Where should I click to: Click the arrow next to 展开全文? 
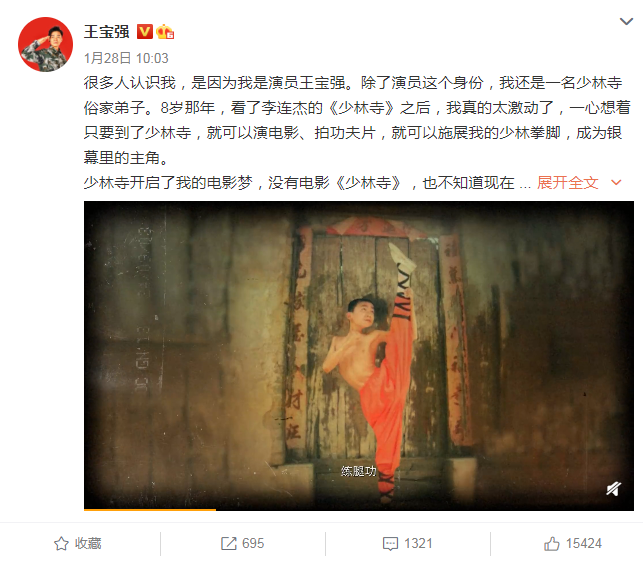coord(616,182)
